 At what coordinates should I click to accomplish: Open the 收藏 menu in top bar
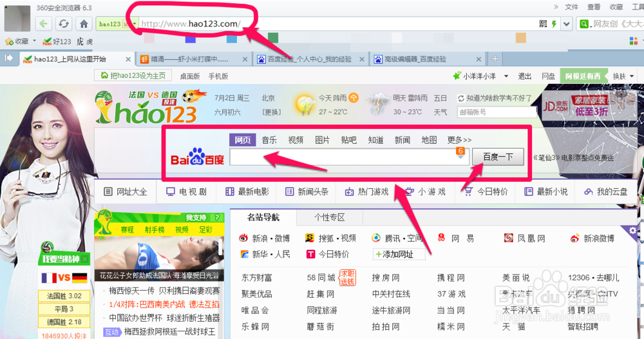click(x=616, y=7)
